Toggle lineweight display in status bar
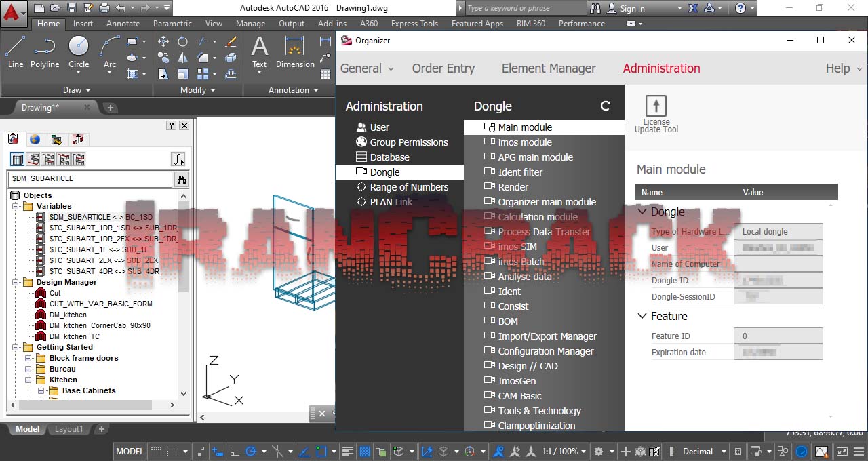Screen dimensions: 868x461 [x=348, y=452]
